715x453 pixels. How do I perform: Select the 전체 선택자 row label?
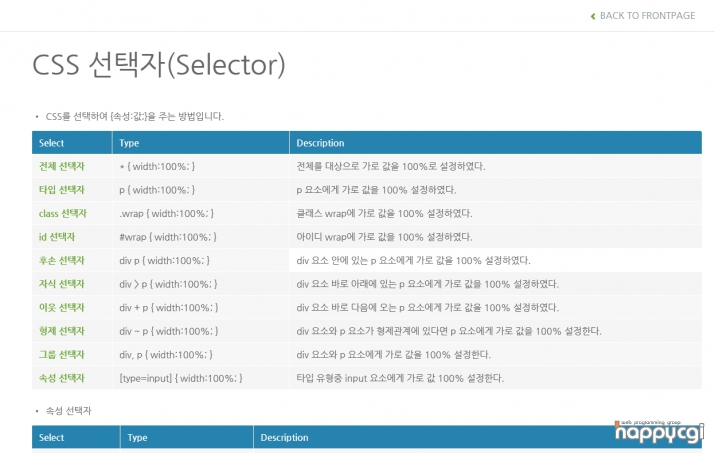pos(62,166)
